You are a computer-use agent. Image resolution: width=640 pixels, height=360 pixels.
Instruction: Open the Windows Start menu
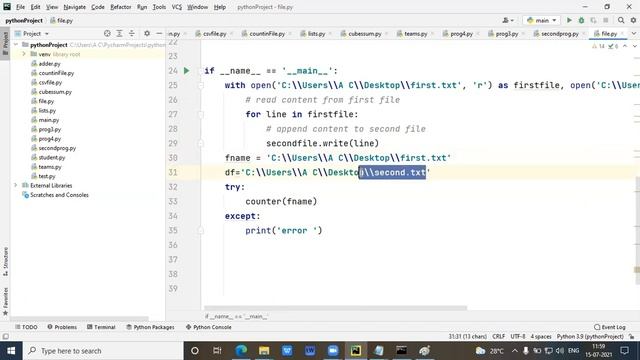point(11,351)
